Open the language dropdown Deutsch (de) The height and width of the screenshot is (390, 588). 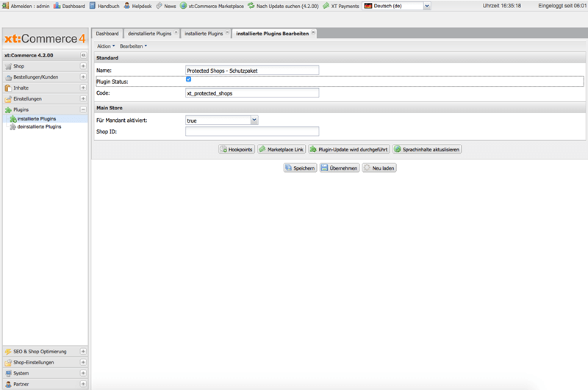(427, 6)
